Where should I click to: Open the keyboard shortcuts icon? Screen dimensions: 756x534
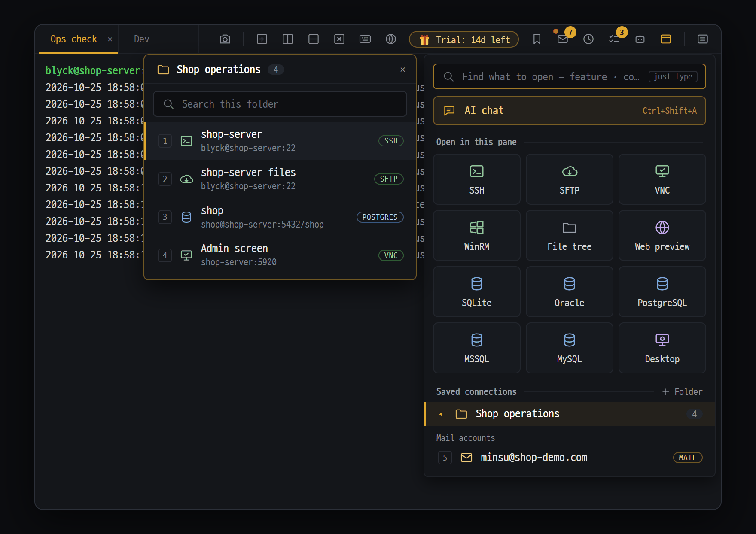tap(365, 39)
